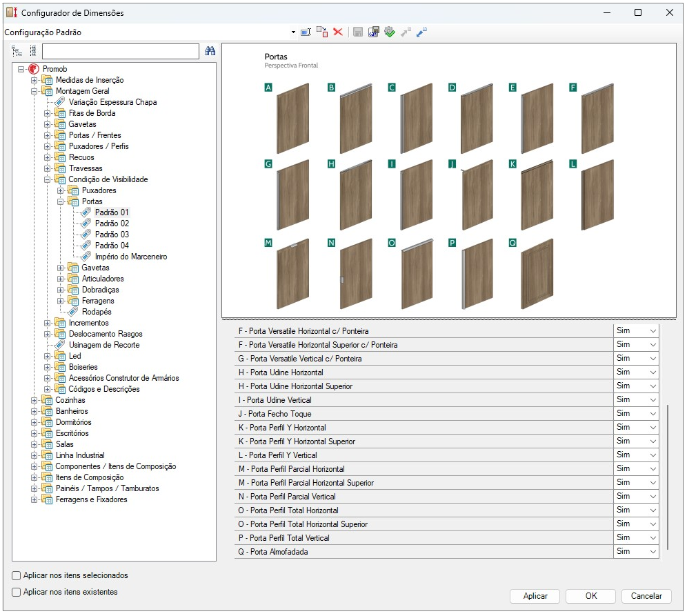Delete configuration with red X icon

coord(338,32)
